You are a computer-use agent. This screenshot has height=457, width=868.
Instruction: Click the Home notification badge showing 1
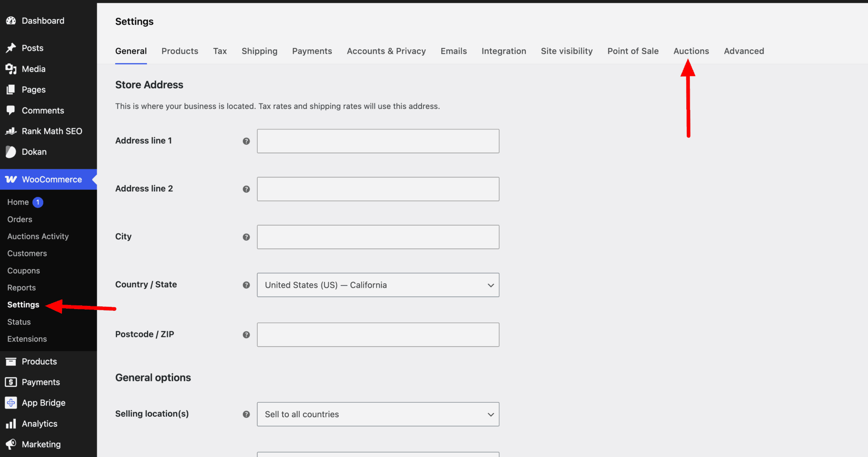pyautogui.click(x=38, y=202)
